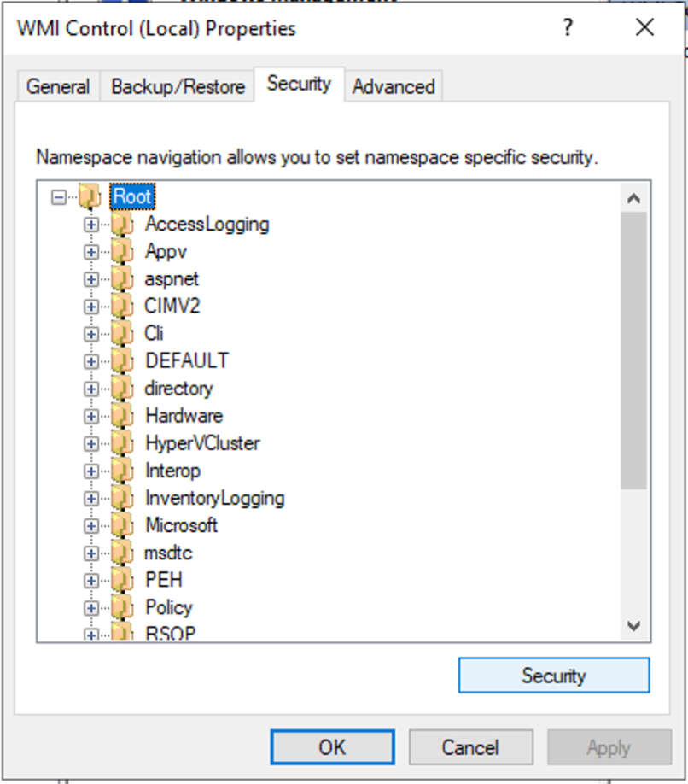Collapse the Root namespace node
The image size is (688, 784).
coord(57,196)
